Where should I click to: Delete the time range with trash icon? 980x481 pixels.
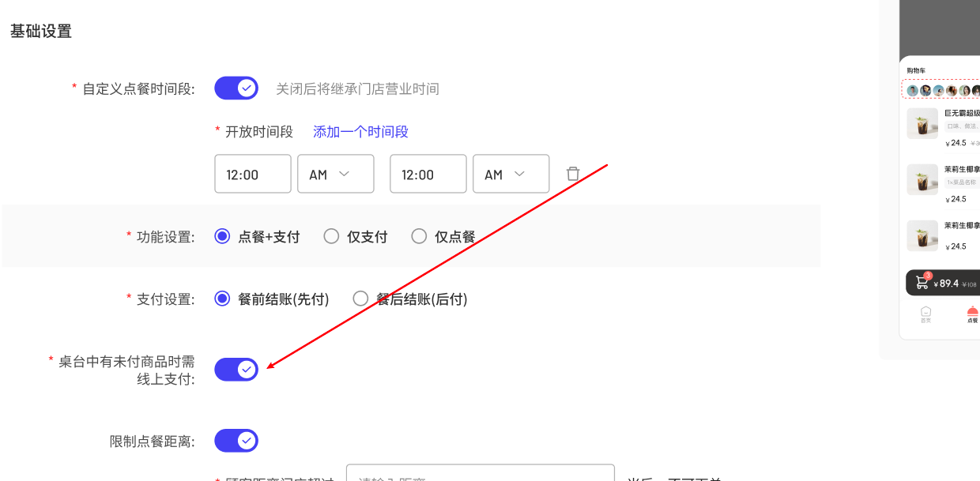573,174
